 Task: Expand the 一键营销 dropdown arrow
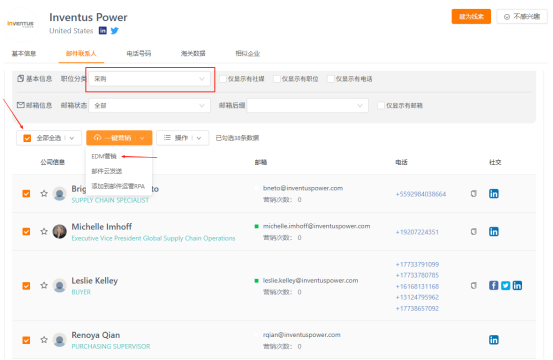pos(142,138)
